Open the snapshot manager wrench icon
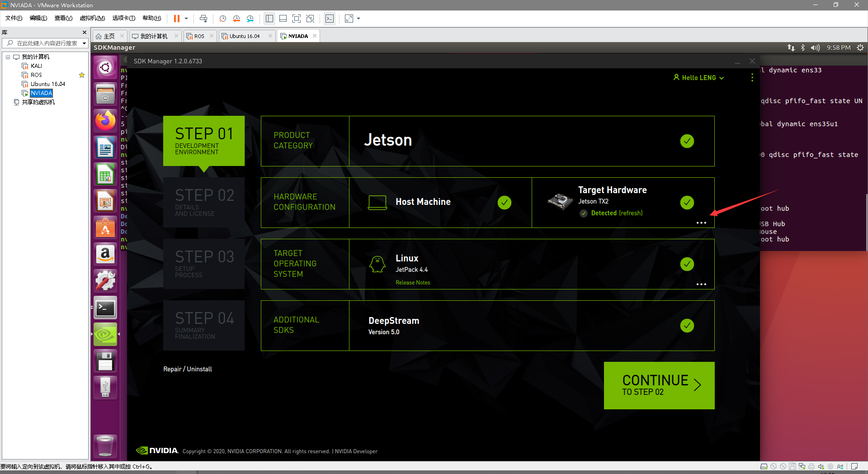868x474 pixels. [250, 19]
